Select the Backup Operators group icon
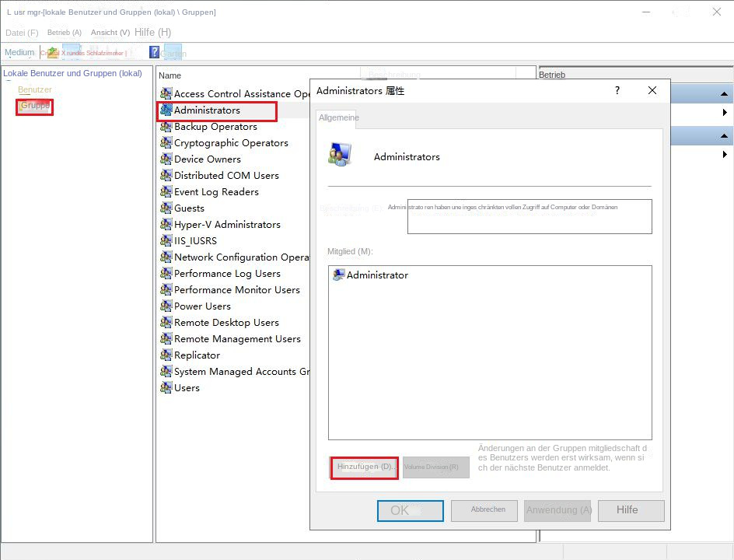Viewport: 734px width, 560px height. pos(166,126)
